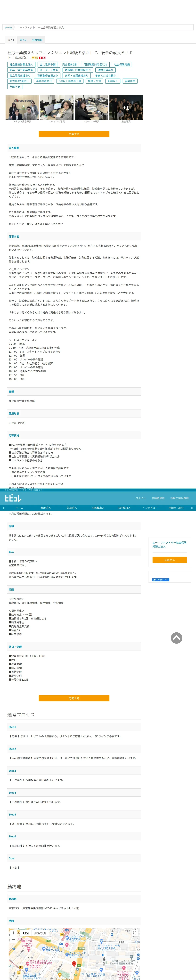The image size is (196, 980).
Task: Select 初掲載求人 in the navigation bar
Action: click(98, 508)
